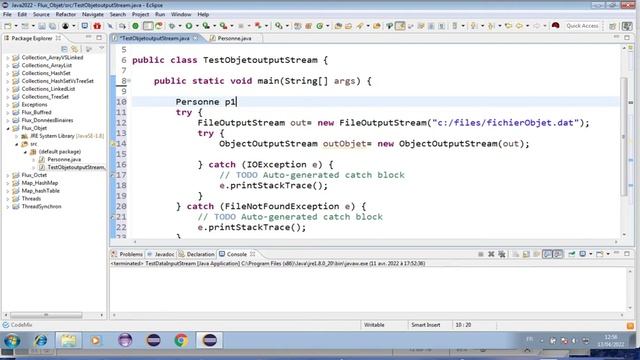Image resolution: width=640 pixels, height=360 pixels.
Task: Click the green Run play icon
Action: coord(189,26)
